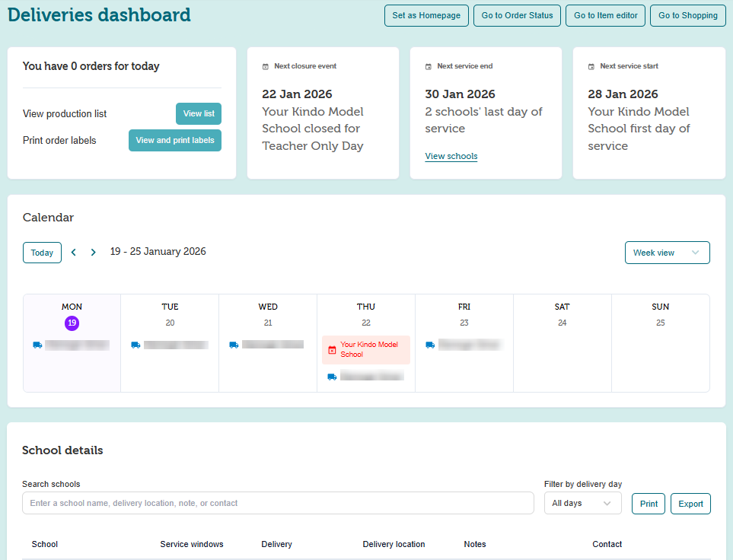
Task: Open the Filter by delivery day dropdown
Action: (x=582, y=503)
